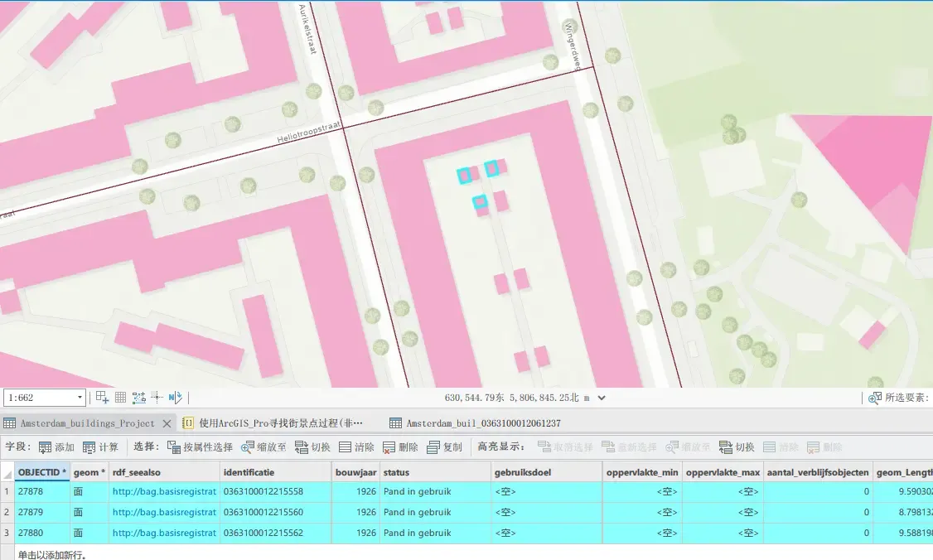Screen dimensions: 933x560
Task: Switch to Amsterdam_buildings_Project table tab
Action: point(87,423)
